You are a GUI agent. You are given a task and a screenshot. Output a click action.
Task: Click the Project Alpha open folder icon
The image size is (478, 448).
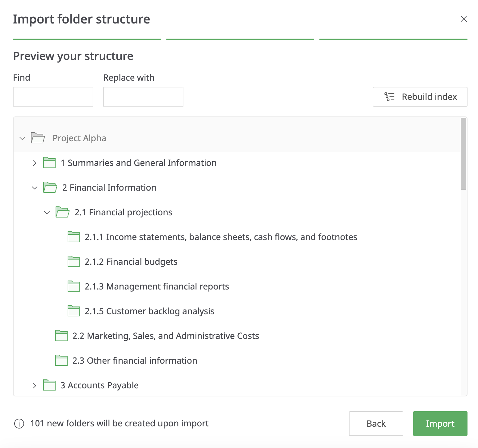pyautogui.click(x=38, y=138)
